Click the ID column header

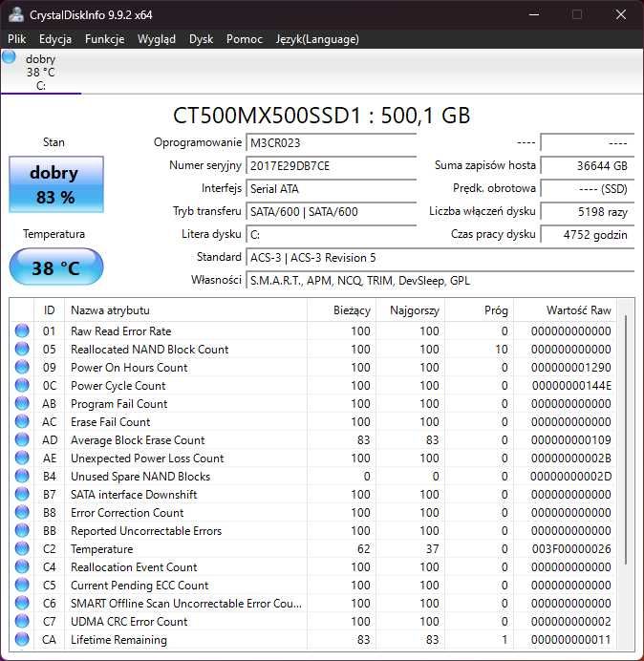(x=49, y=310)
